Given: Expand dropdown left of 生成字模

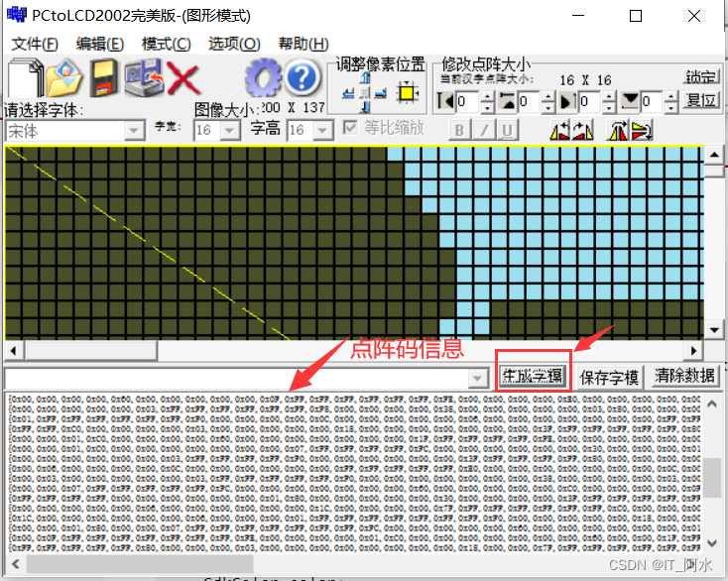Looking at the screenshot, I should [x=477, y=378].
